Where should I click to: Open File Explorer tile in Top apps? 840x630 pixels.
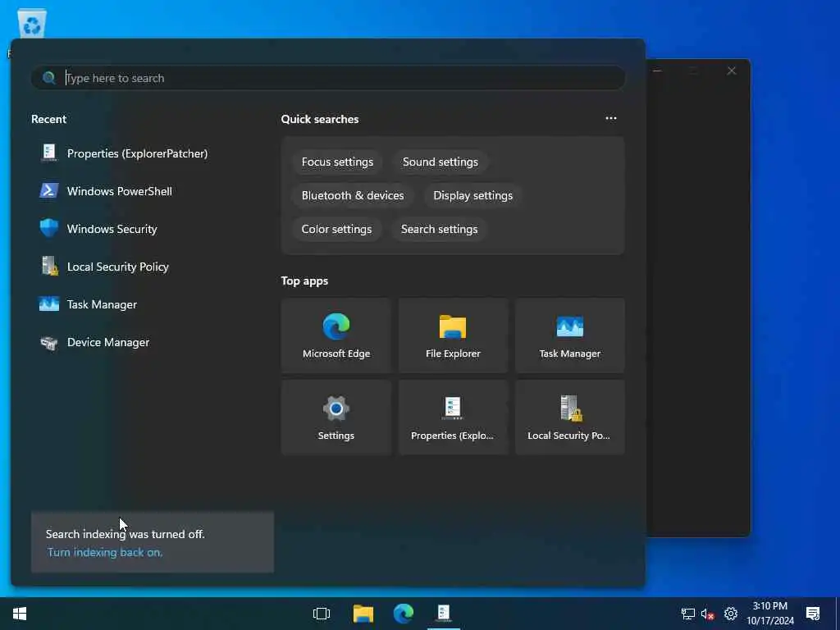(x=453, y=336)
